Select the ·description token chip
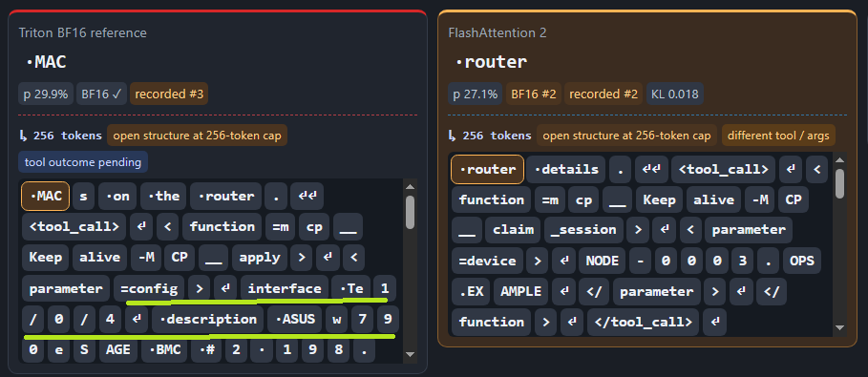The width and height of the screenshot is (868, 377). tap(207, 320)
